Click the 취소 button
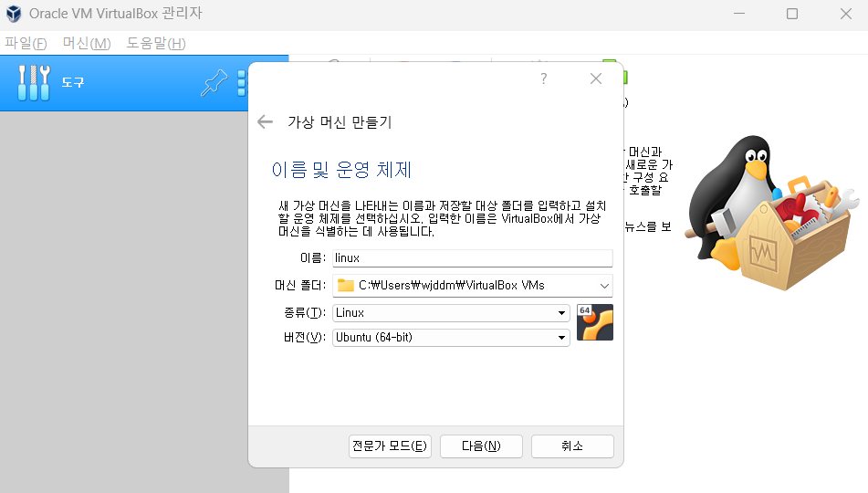868x493 pixels. (x=572, y=446)
